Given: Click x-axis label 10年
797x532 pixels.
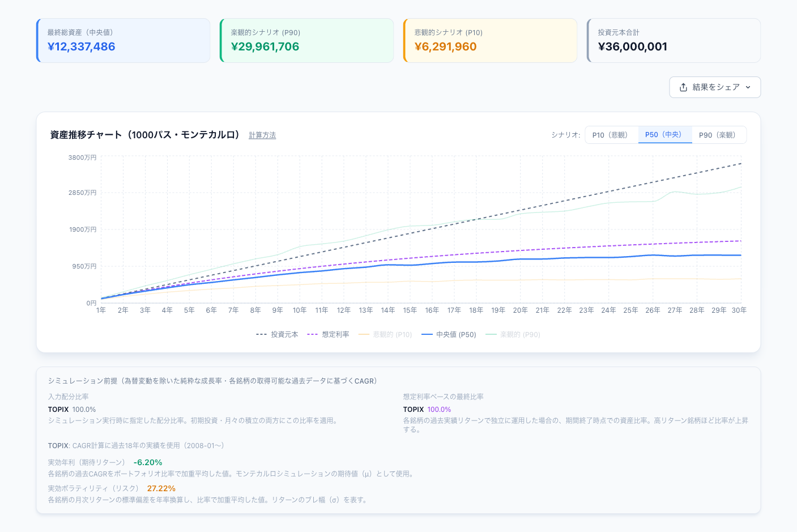Looking at the screenshot, I should tap(300, 310).
